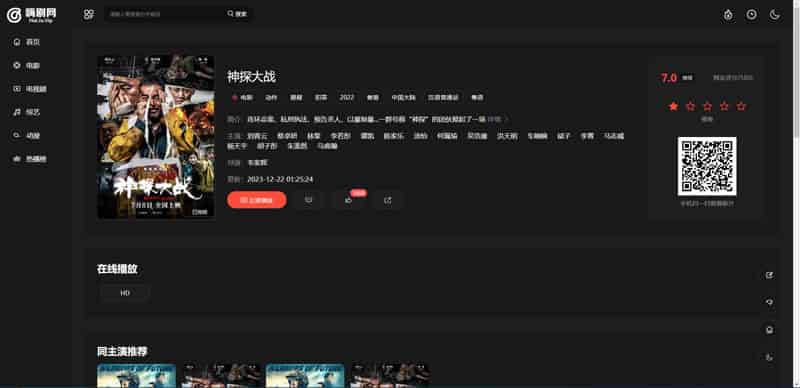Click the favorite button next to play
Screen dimensions: 800x388
pyautogui.click(x=309, y=200)
